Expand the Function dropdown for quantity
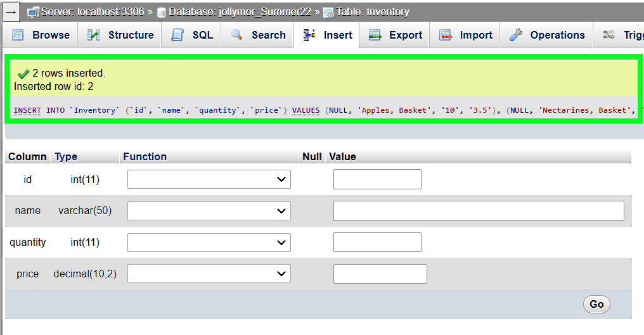This screenshot has width=644, height=335. point(209,243)
